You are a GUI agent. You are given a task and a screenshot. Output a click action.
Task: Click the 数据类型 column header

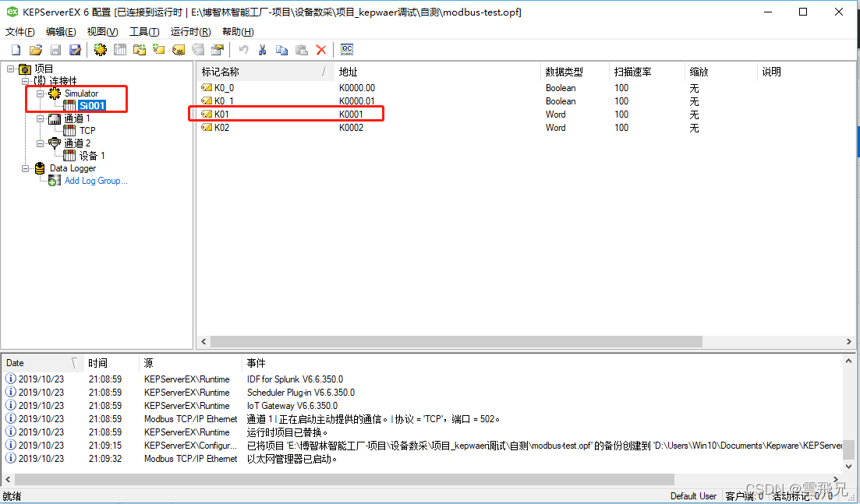[575, 72]
